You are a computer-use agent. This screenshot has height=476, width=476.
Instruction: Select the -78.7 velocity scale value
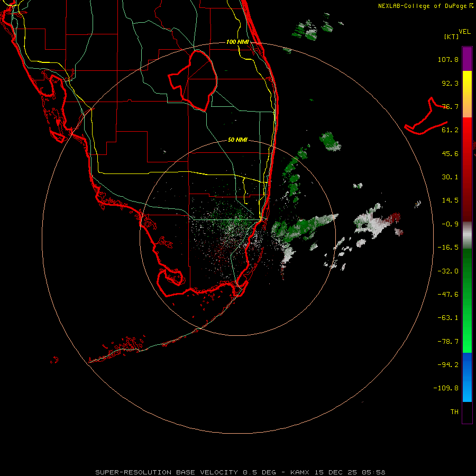(x=448, y=342)
